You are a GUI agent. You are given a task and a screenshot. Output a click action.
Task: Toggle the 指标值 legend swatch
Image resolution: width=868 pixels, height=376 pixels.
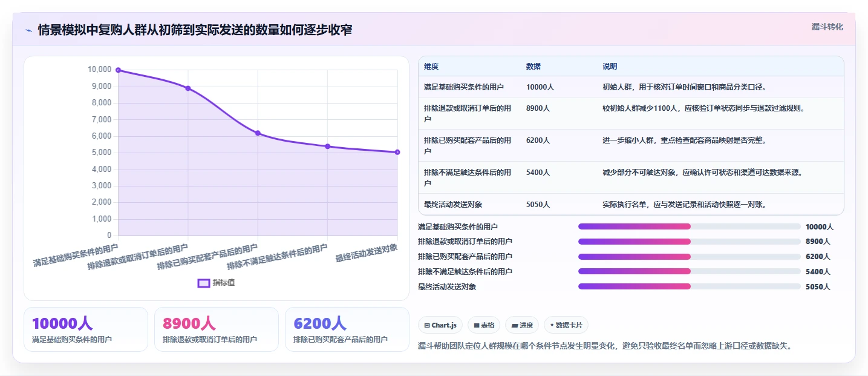[x=204, y=283]
